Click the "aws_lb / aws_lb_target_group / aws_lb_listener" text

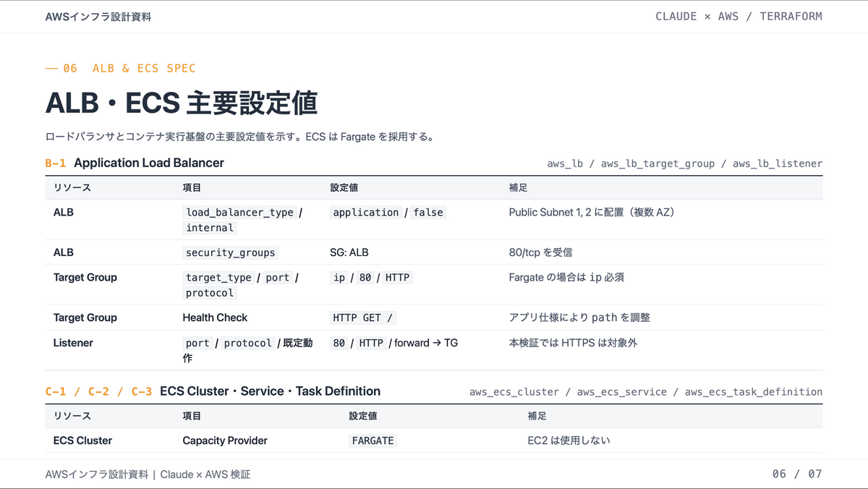pos(685,163)
